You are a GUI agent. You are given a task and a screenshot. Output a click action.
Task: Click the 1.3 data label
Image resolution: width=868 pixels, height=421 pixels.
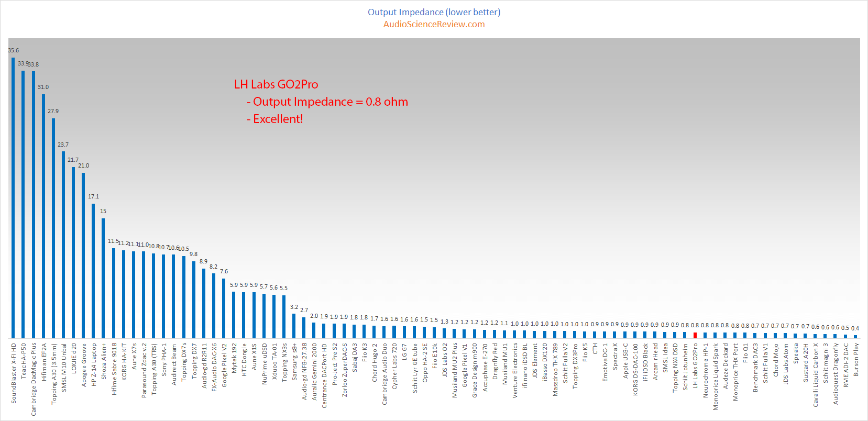[x=444, y=322]
